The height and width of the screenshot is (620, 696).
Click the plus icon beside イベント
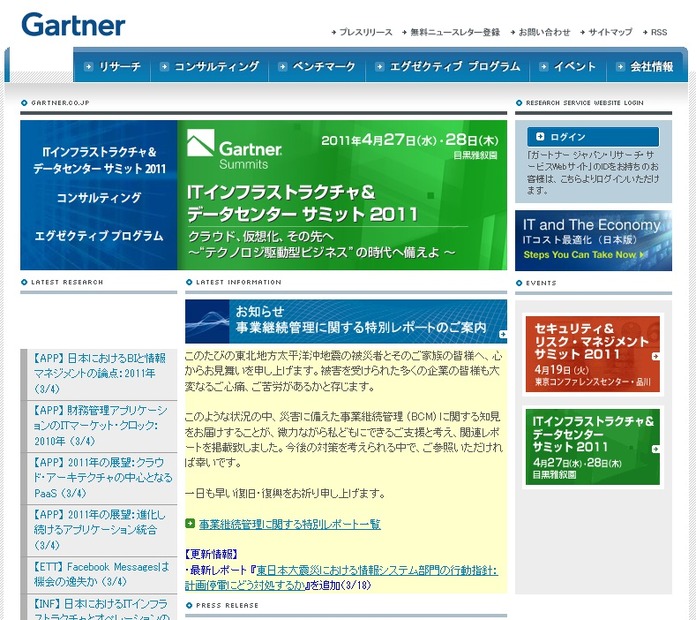543,67
